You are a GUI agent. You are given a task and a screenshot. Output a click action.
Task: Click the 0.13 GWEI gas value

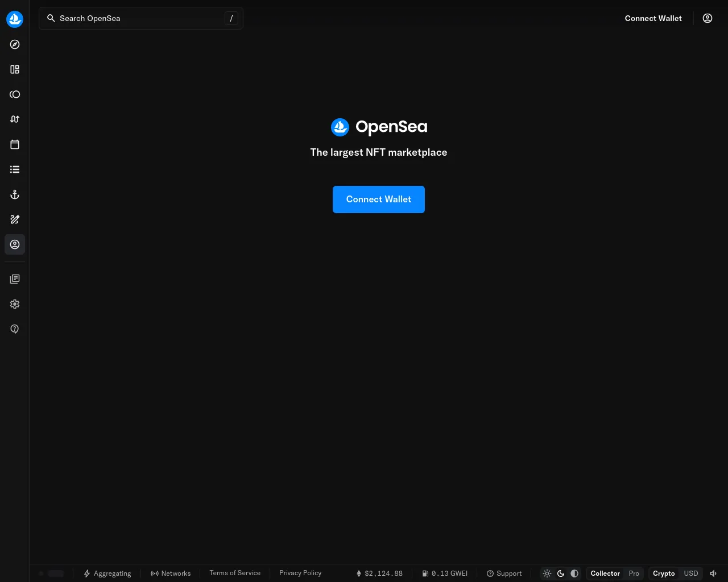(x=449, y=573)
